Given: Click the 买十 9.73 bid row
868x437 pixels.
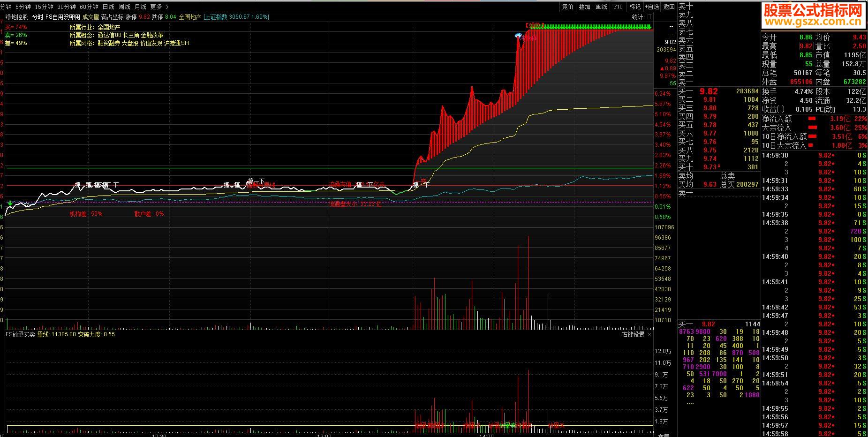Looking at the screenshot, I should [x=719, y=167].
